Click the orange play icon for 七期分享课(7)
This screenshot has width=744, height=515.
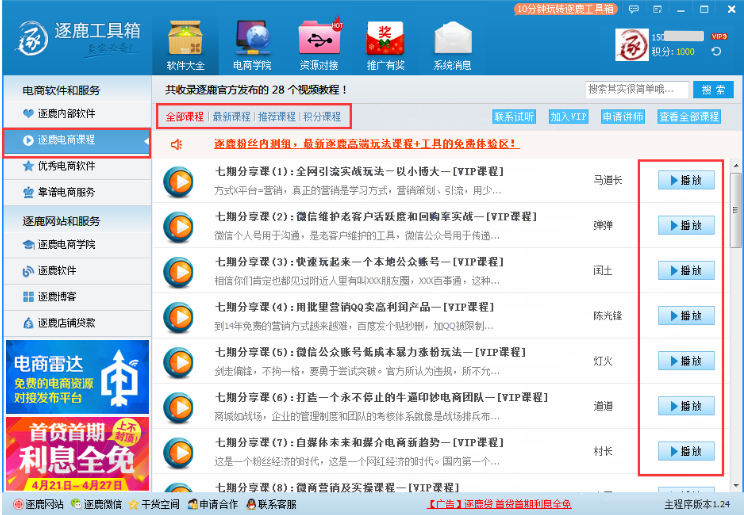coord(178,452)
